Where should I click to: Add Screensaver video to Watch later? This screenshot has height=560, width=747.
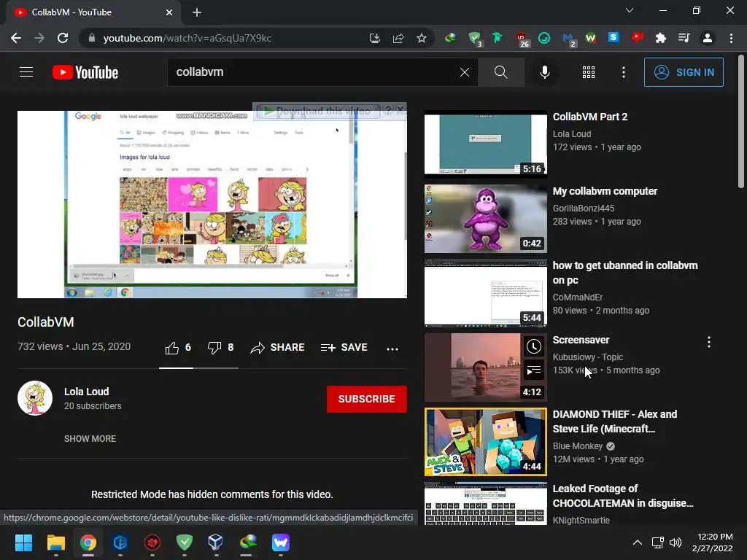click(x=533, y=346)
